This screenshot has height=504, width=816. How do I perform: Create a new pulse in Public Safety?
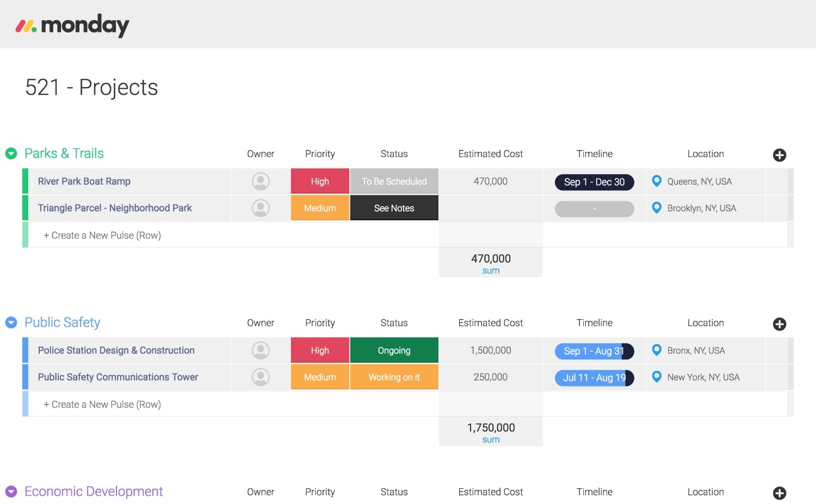[x=102, y=405]
